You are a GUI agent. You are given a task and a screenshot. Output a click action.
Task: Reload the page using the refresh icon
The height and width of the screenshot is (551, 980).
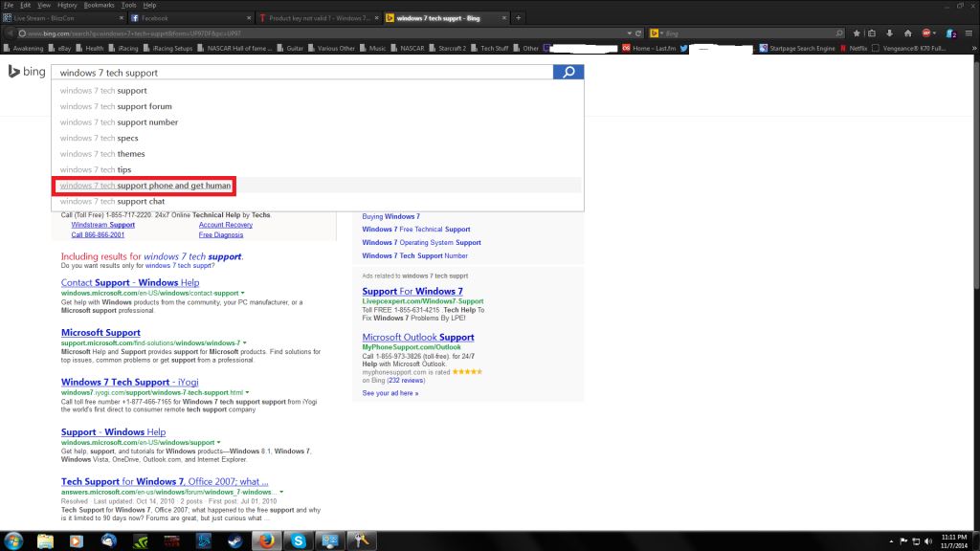638,33
